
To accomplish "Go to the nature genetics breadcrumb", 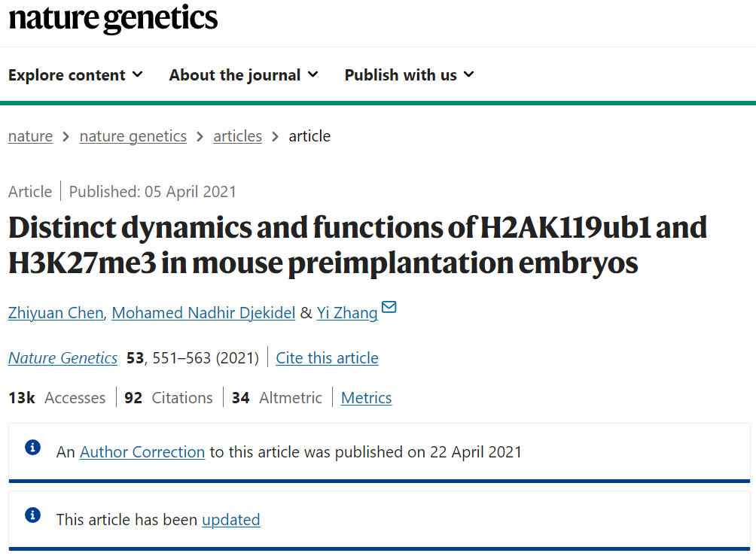I will (133, 136).
